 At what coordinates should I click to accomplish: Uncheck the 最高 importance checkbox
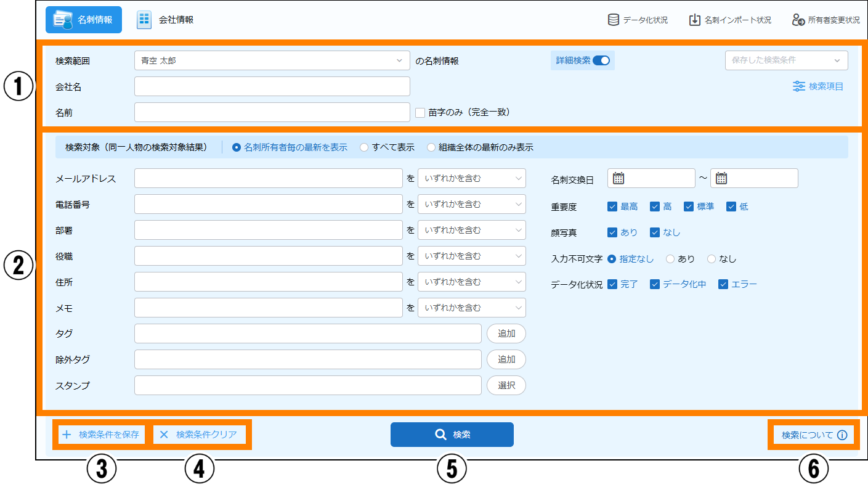pos(612,207)
